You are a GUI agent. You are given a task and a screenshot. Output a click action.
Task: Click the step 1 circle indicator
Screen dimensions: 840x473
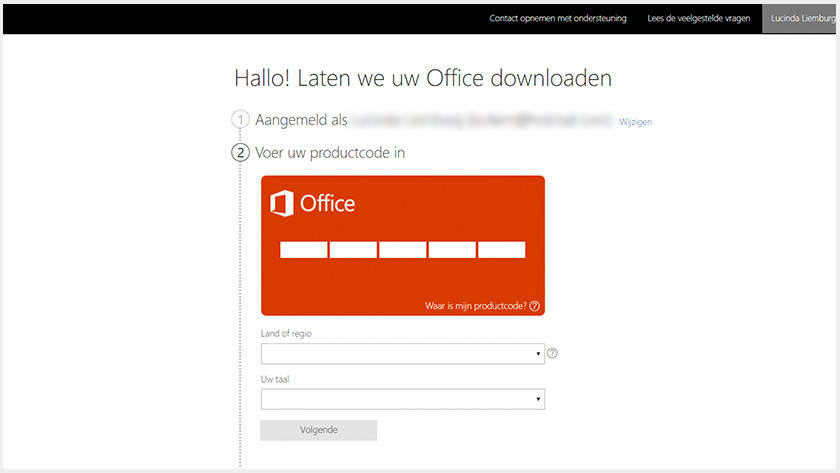click(241, 120)
